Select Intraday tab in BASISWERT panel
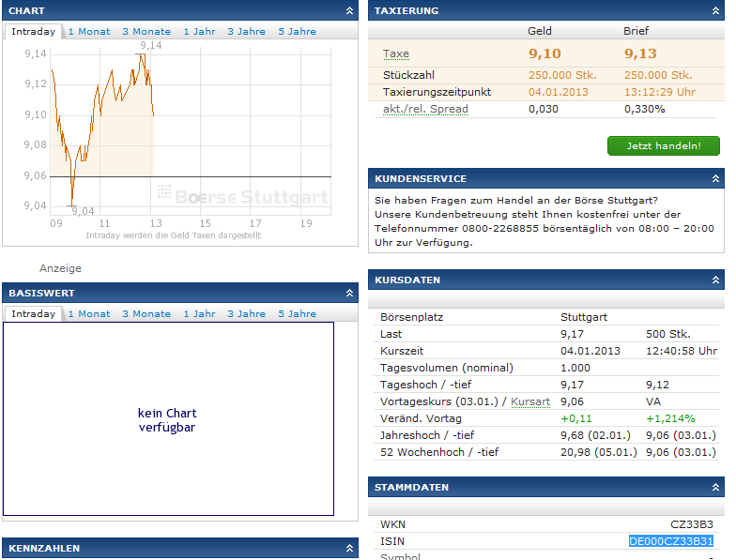Image resolution: width=736 pixels, height=560 pixels. 34,313
